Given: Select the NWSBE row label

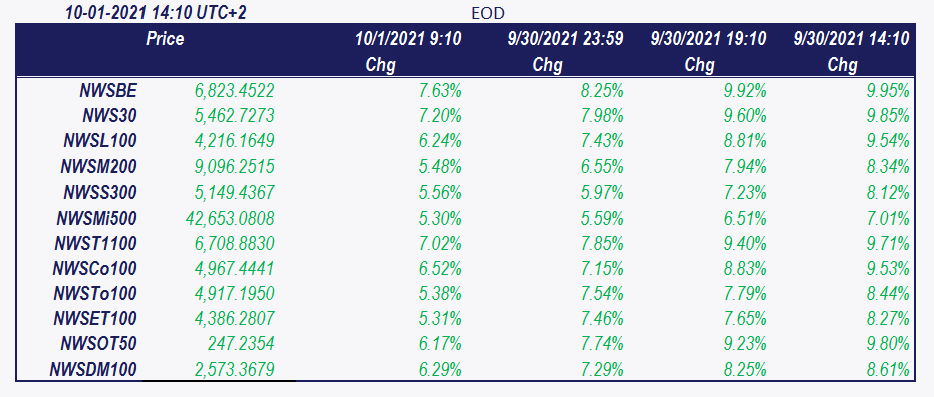Looking at the screenshot, I should click(x=108, y=91).
